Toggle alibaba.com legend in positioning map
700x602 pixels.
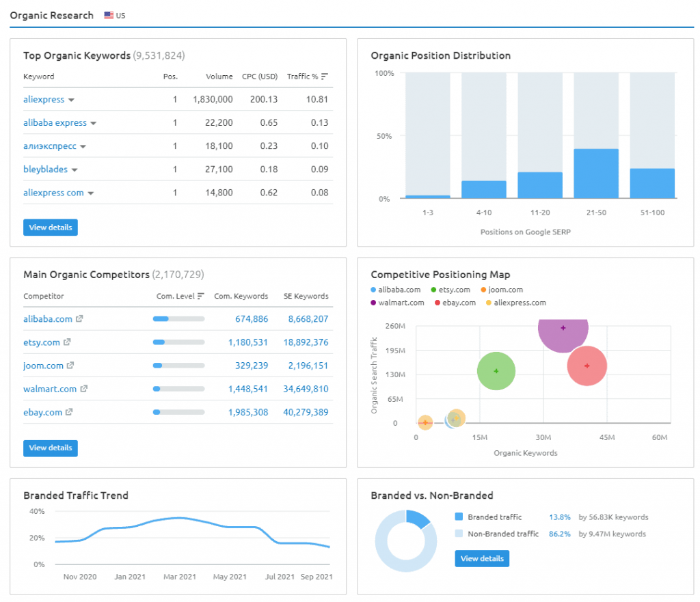pyautogui.click(x=396, y=290)
